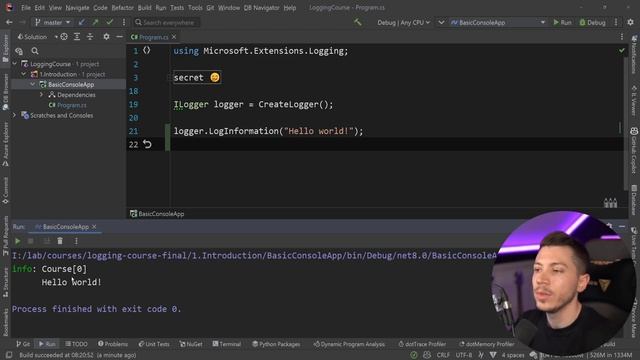Collapse the LoggingCourse solution node

tap(15, 64)
